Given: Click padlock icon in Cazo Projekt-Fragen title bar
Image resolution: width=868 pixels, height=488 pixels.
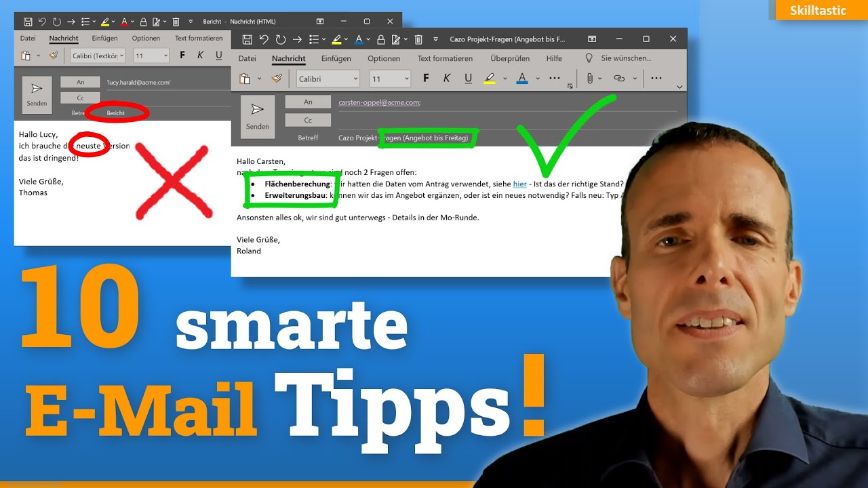Looking at the screenshot, I should point(381,39).
